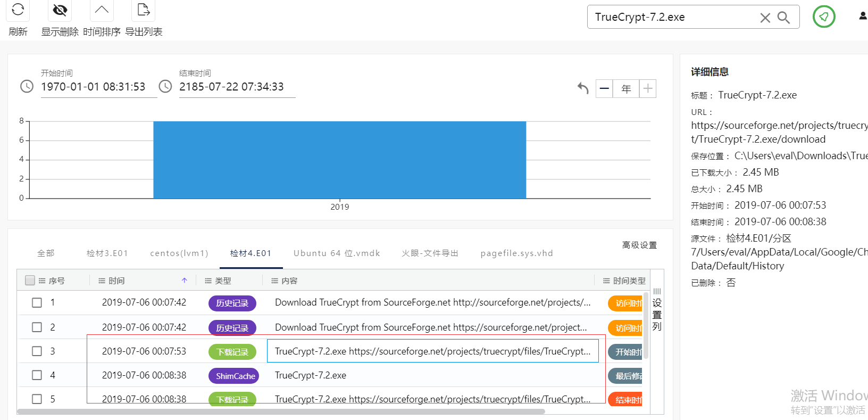Click the 下载记录 tag in row 5

tap(232, 399)
